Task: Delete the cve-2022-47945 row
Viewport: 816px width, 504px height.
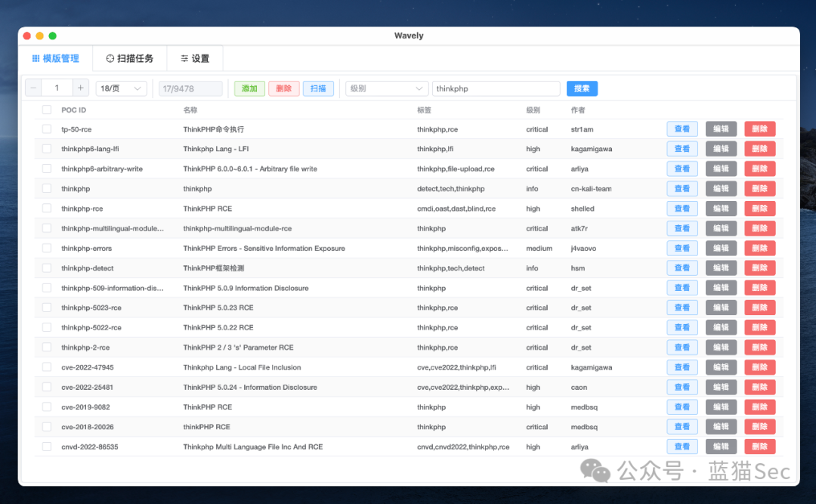Action: coord(760,367)
